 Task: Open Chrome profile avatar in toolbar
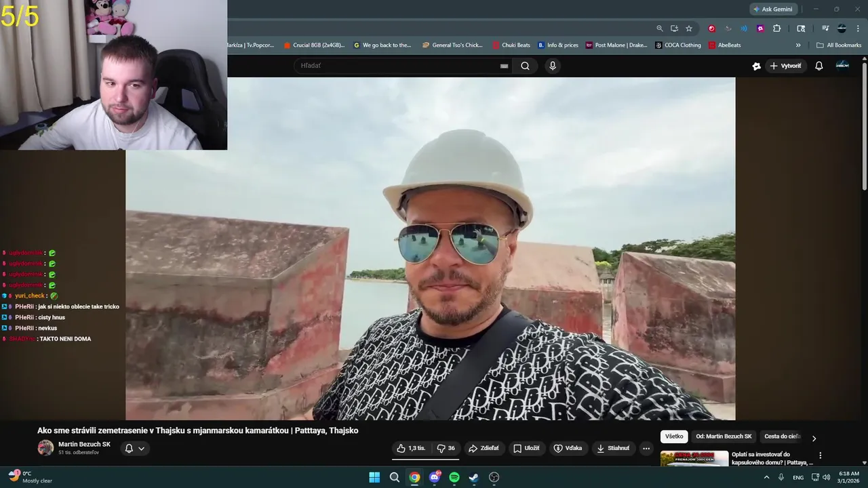[x=842, y=28]
